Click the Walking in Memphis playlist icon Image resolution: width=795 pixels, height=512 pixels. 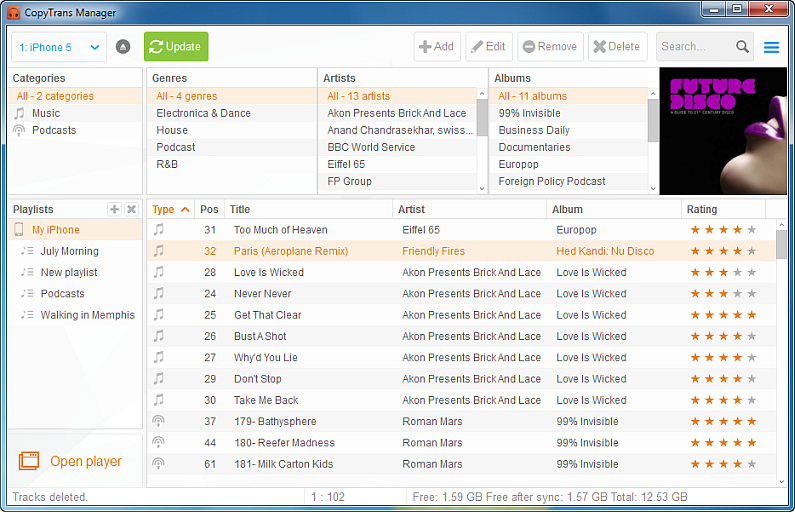[27, 315]
